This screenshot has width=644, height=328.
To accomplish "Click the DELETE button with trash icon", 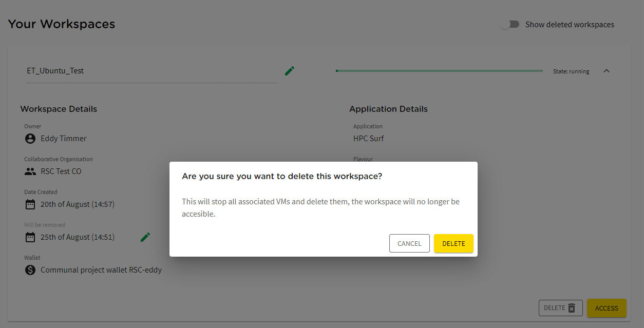I will (x=561, y=308).
